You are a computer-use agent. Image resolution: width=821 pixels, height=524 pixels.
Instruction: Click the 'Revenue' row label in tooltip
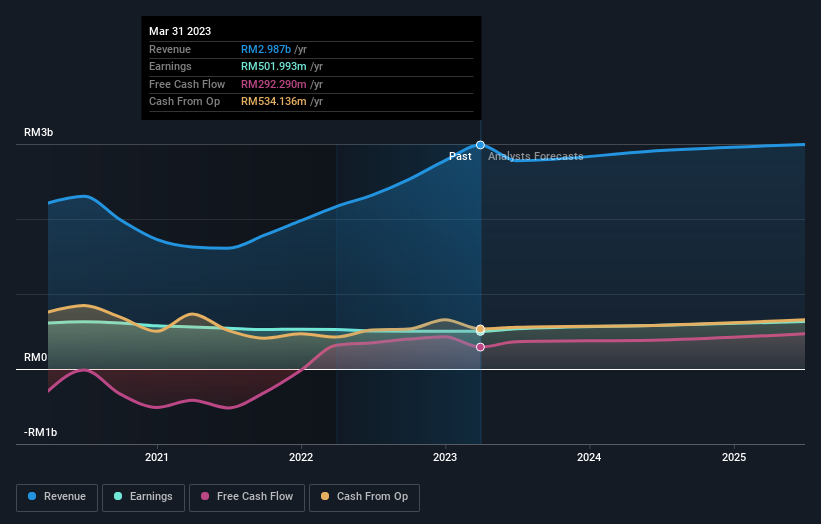[170, 49]
